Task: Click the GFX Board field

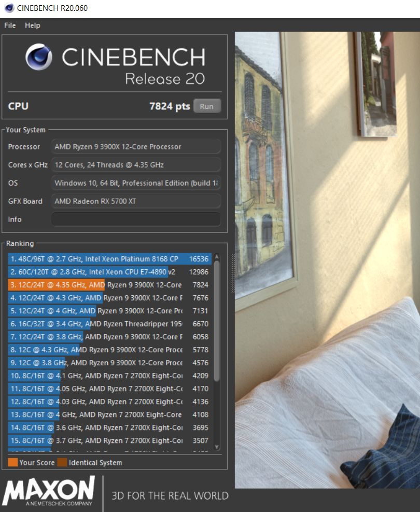Action: 136,201
